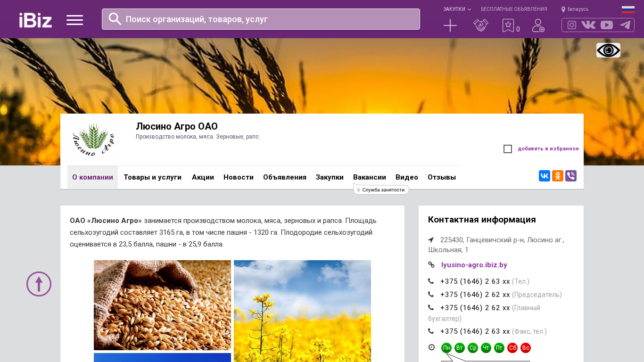This screenshot has width=644, height=362.
Task: Share the page on Odnoklassniki
Action: click(558, 176)
